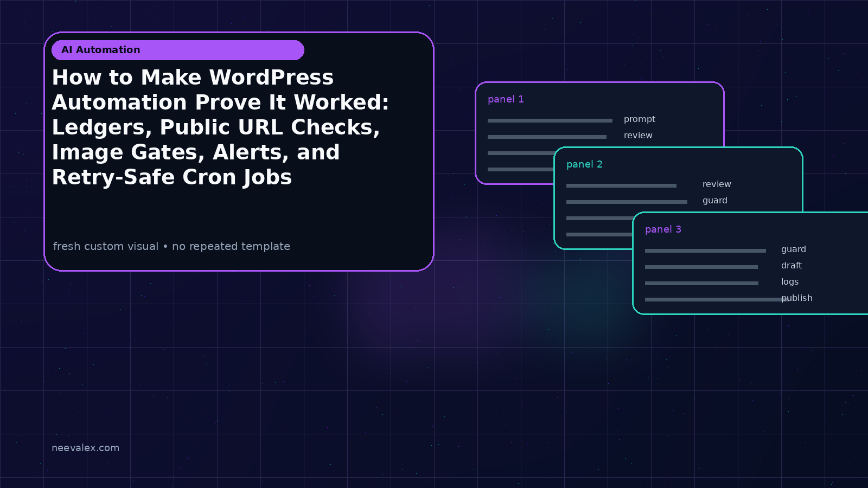Open the neevalex.com link

pyautogui.click(x=85, y=448)
